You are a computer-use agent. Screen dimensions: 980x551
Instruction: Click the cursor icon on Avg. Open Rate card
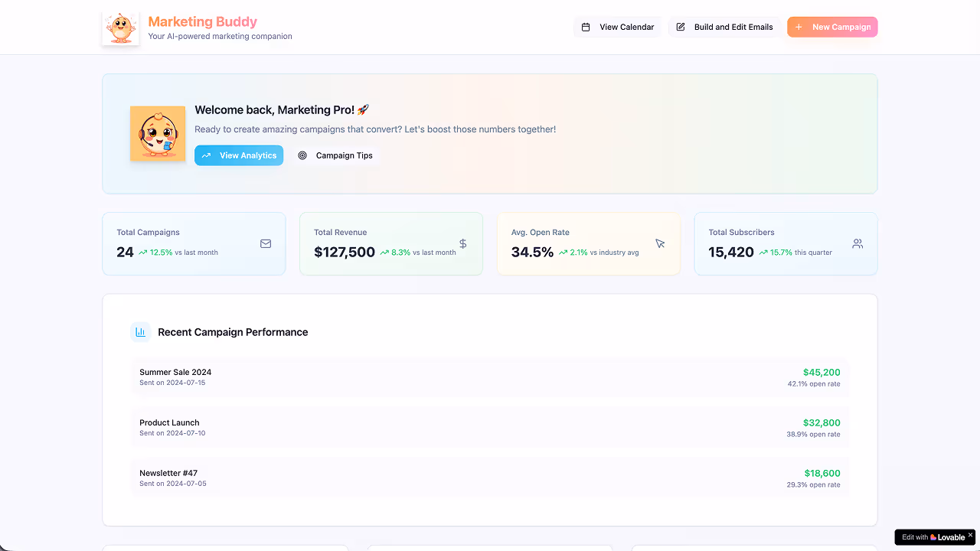pos(660,243)
